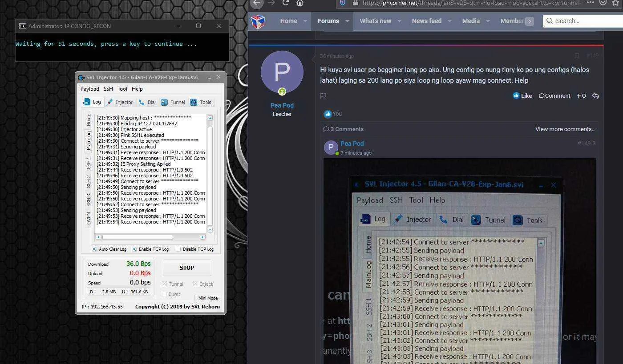Click the IP CONFIG_RECON console window icon

(x=23, y=26)
